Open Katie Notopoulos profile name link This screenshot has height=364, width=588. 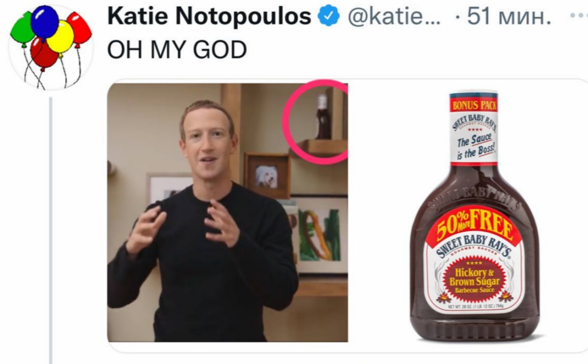pos(209,18)
